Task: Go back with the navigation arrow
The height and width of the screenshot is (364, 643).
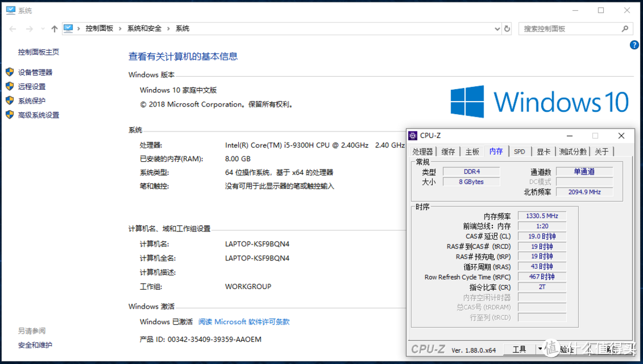Action: 13,29
